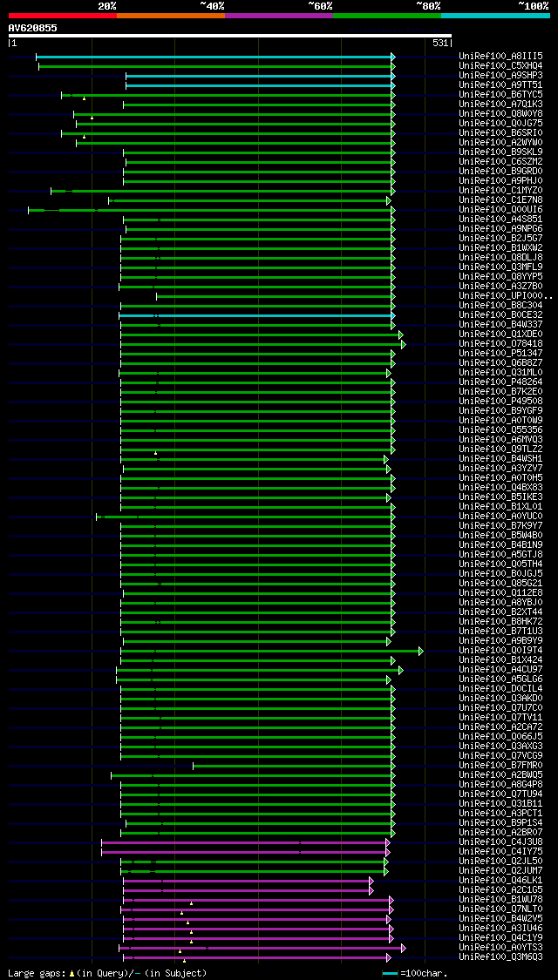Select the UniRef100_A3IU46 label

coord(500,928)
